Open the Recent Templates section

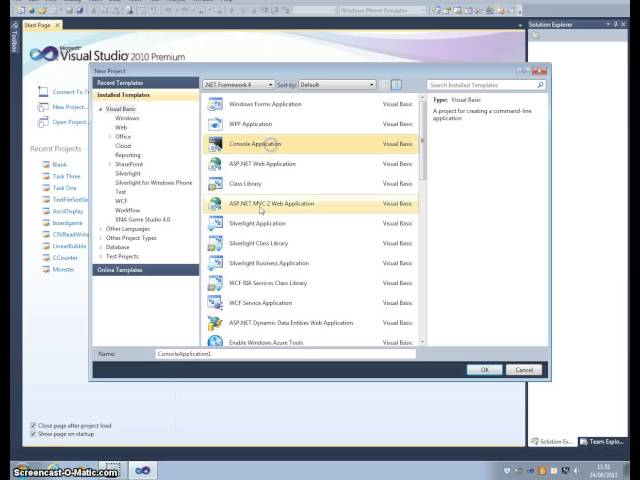point(146,83)
